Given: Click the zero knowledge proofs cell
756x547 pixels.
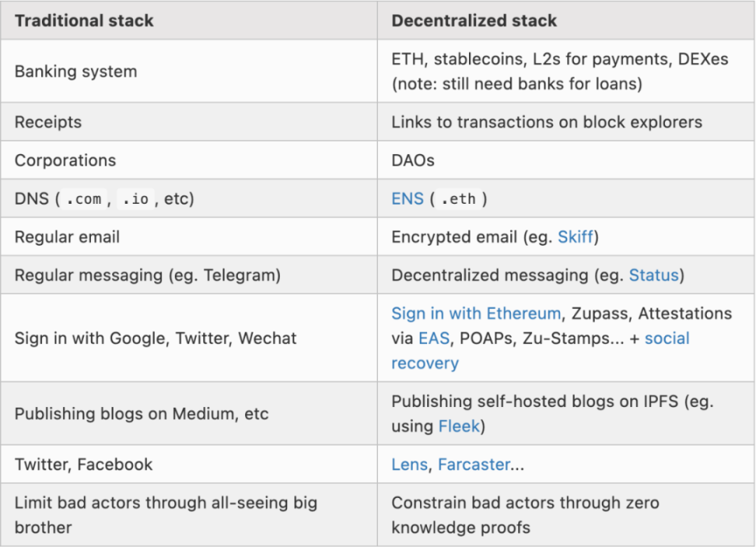Looking at the screenshot, I should point(525,514).
